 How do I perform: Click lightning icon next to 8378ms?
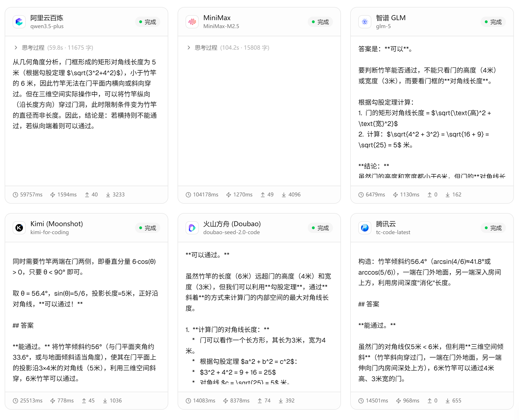click(x=225, y=401)
